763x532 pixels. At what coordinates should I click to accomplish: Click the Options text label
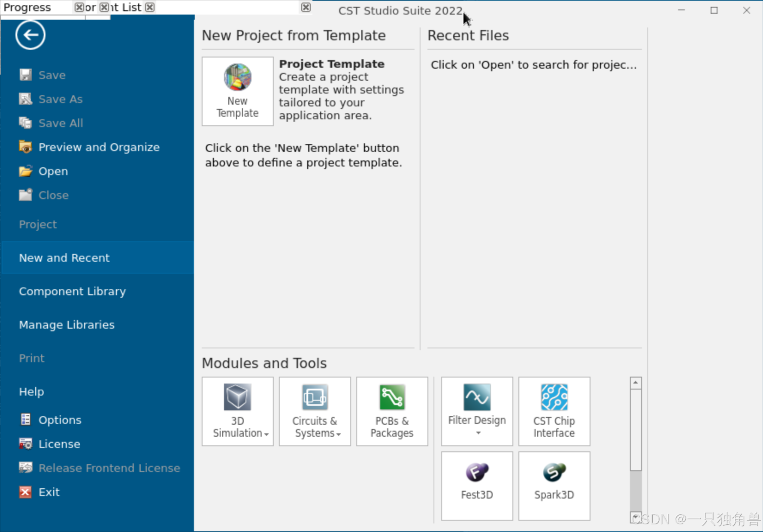click(60, 420)
